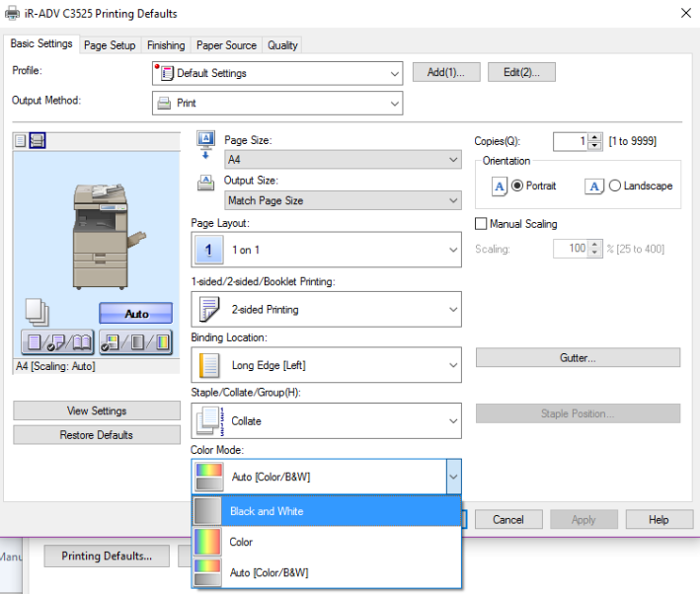Increase the Copies count
The image size is (700, 594).
(x=594, y=137)
